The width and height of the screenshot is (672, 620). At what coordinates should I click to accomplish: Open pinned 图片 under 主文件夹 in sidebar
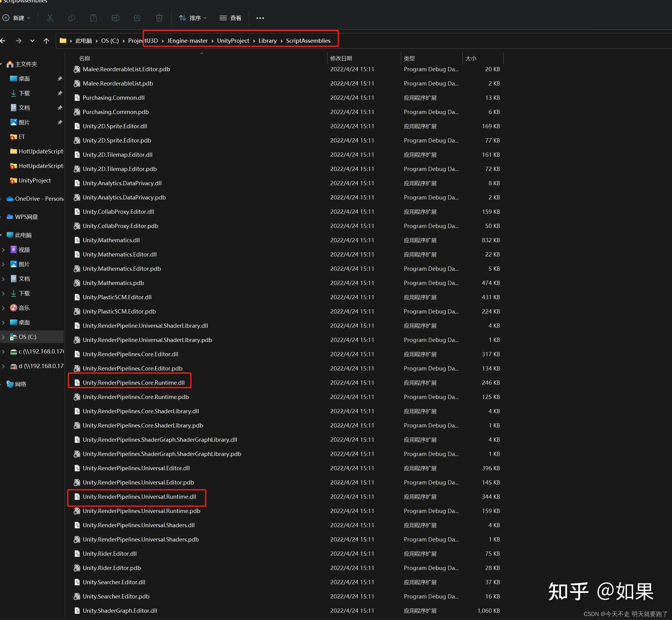pyautogui.click(x=20, y=122)
